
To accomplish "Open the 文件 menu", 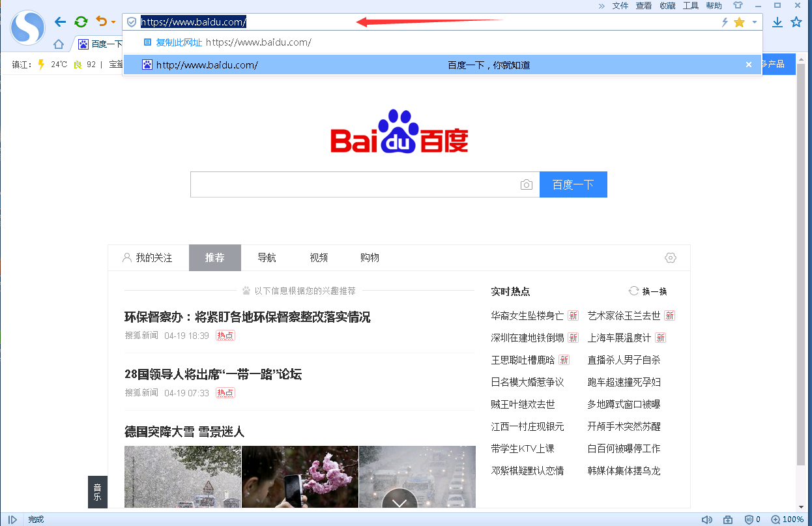I will 620,6.
